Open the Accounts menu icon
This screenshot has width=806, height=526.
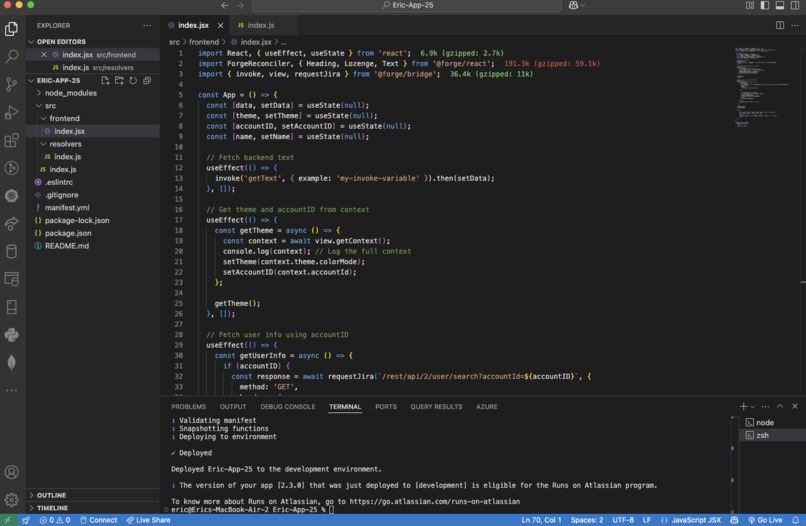pyautogui.click(x=11, y=472)
